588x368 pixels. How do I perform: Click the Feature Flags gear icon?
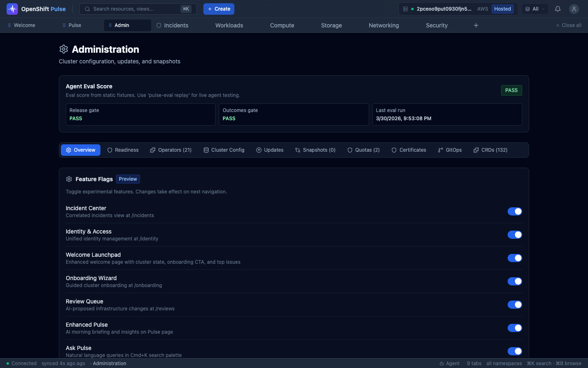(69, 179)
